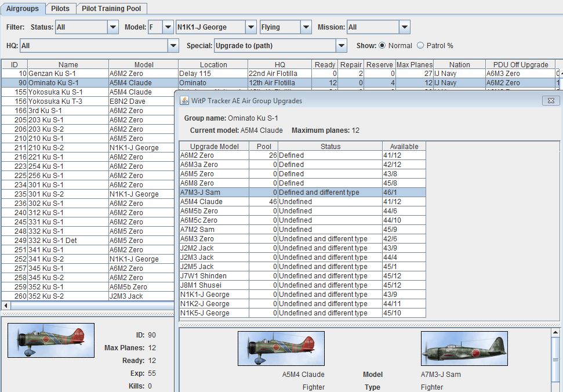Open the Pilot Training Pool tab
This screenshot has width=563, height=392.
coord(111,9)
